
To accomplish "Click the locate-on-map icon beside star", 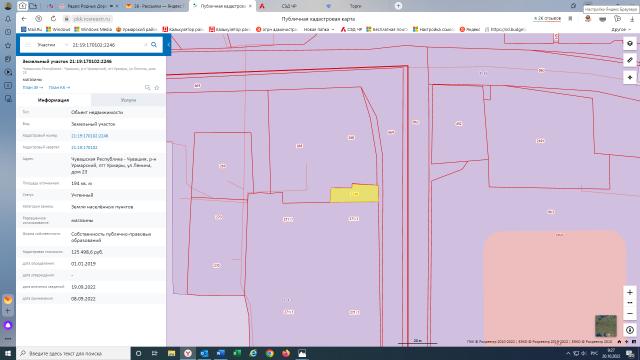I will point(147,88).
